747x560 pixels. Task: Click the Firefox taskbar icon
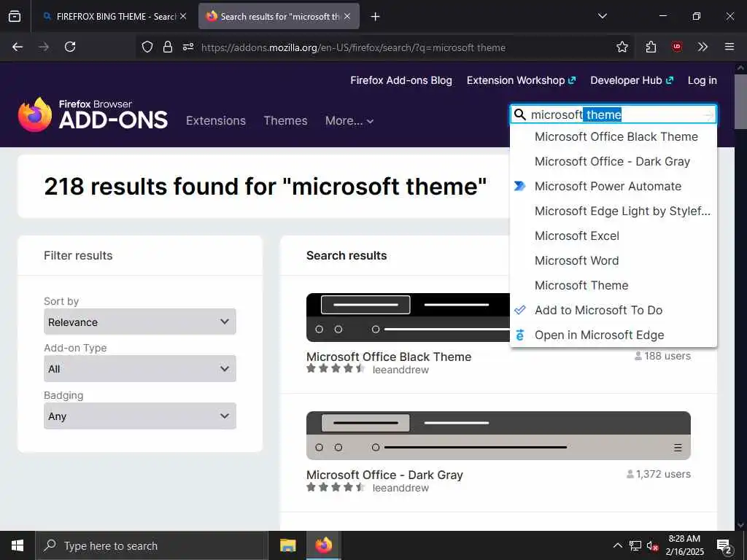[323, 545]
